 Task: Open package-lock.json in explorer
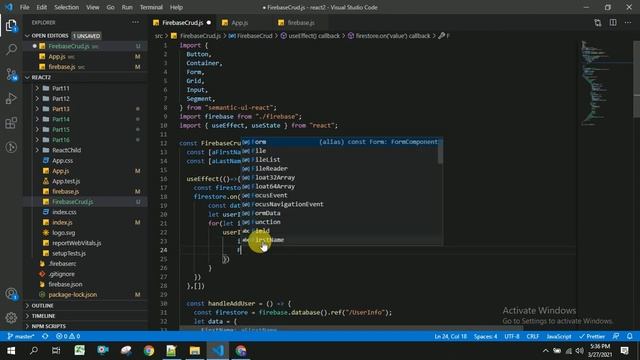pos(72,295)
